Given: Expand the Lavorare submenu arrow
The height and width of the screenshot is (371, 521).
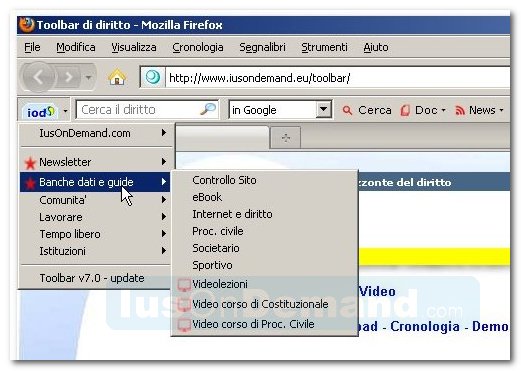Looking at the screenshot, I should point(164,217).
